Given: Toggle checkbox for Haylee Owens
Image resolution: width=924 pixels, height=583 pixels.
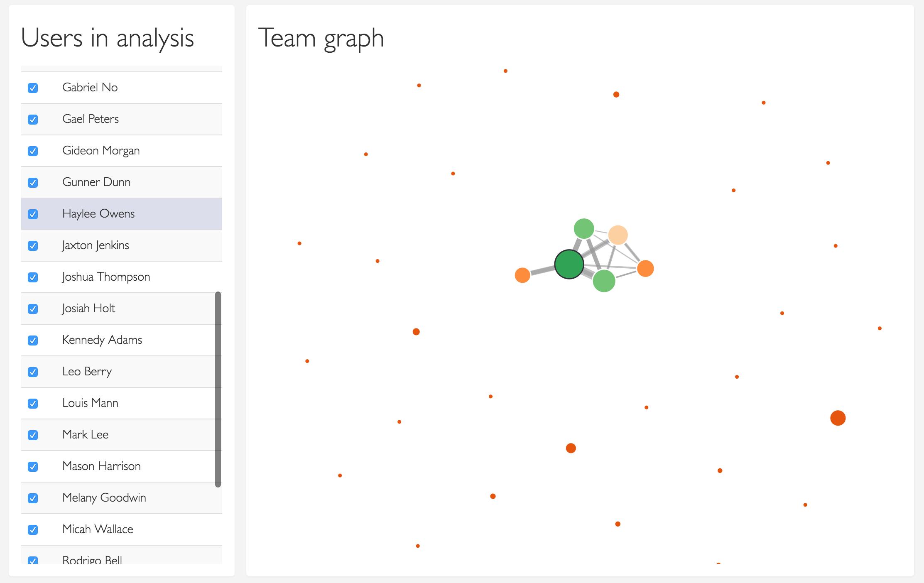Looking at the screenshot, I should coord(33,213).
